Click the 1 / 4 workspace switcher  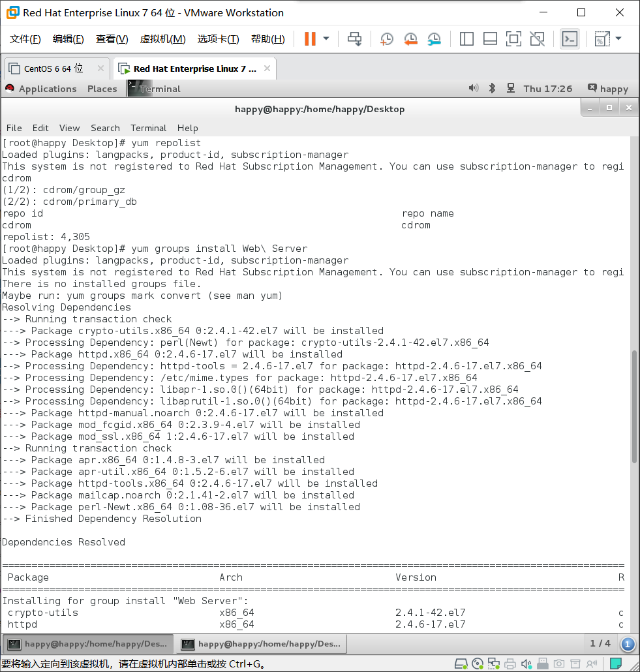[600, 643]
